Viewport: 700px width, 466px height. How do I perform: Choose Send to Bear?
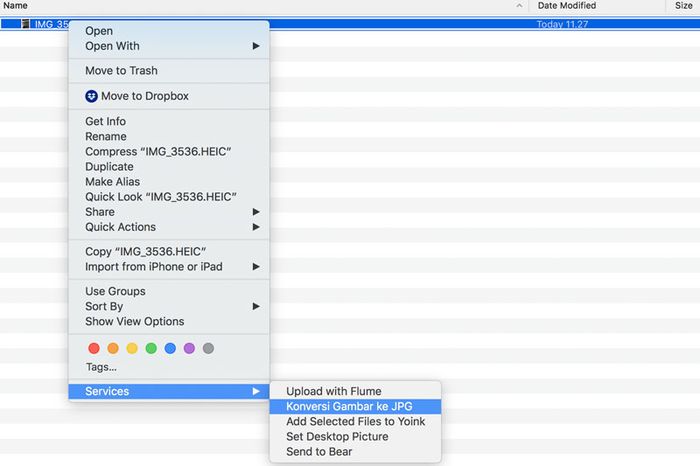point(355,452)
